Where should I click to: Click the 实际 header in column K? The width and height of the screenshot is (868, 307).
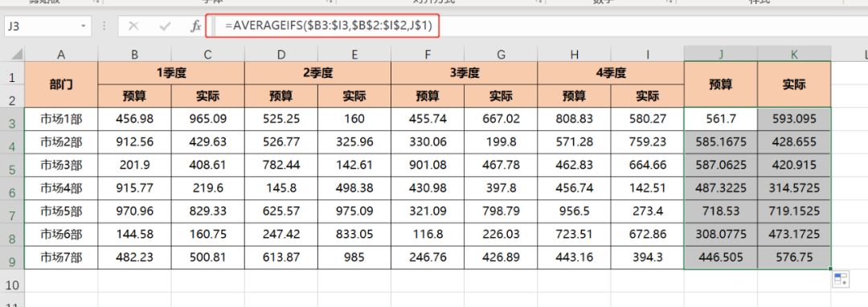[794, 84]
